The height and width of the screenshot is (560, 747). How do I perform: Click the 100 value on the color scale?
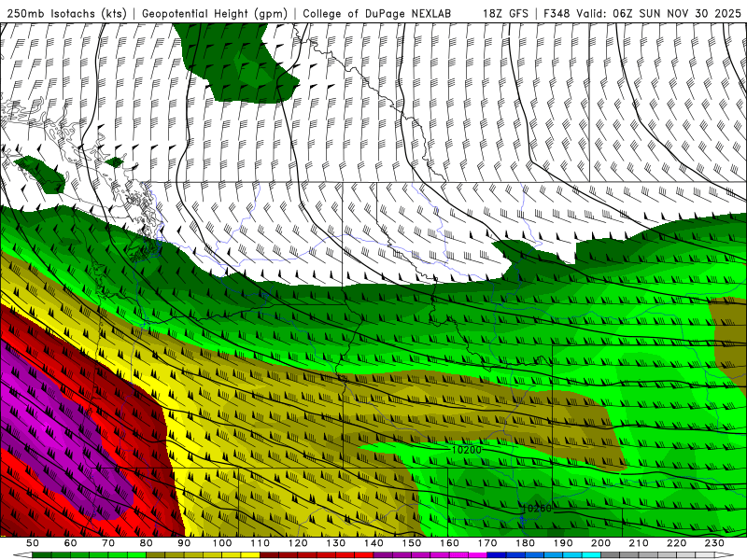222,543
